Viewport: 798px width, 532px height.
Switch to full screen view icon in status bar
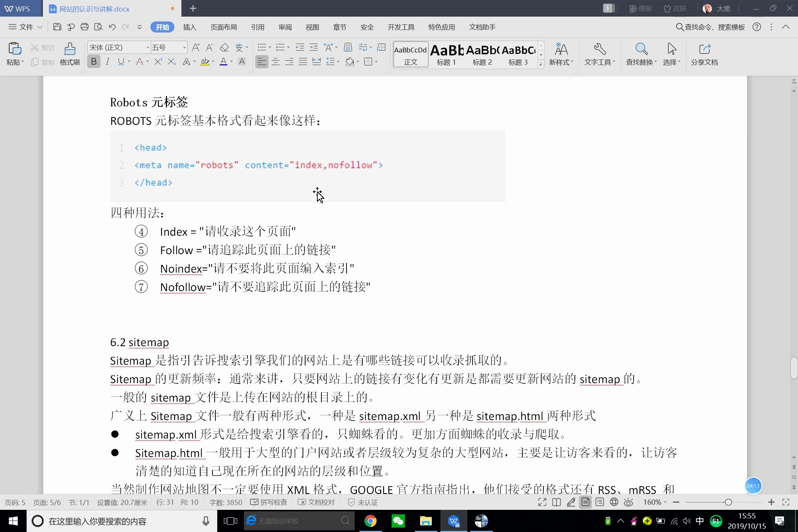tap(542, 502)
